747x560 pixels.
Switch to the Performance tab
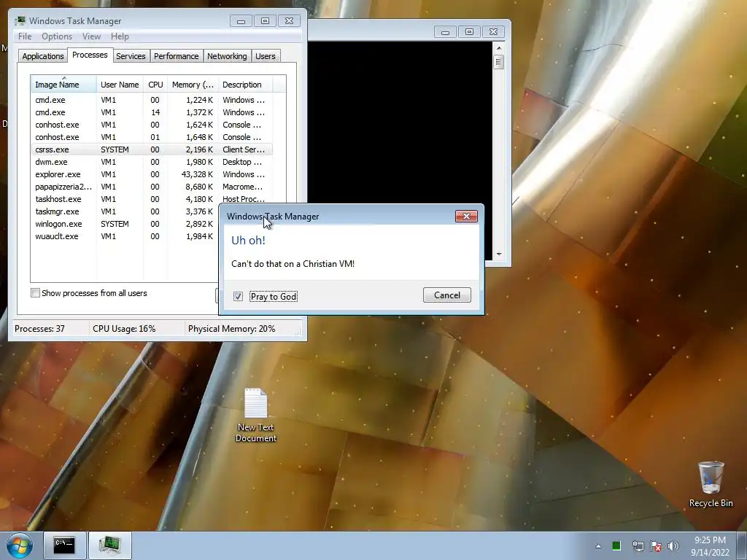coord(177,56)
